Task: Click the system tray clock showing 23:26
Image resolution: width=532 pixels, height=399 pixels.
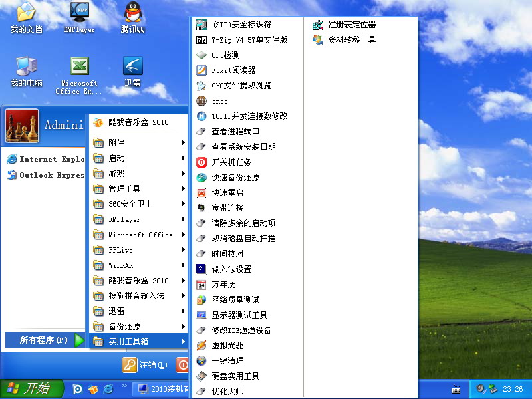Action: [513, 389]
